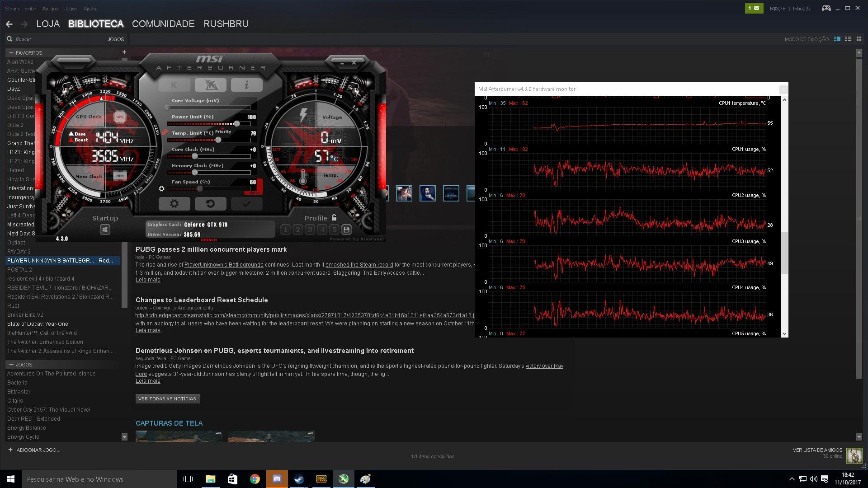The height and width of the screenshot is (488, 868).
Task: Select Afterburner profile slot 1
Action: [285, 230]
